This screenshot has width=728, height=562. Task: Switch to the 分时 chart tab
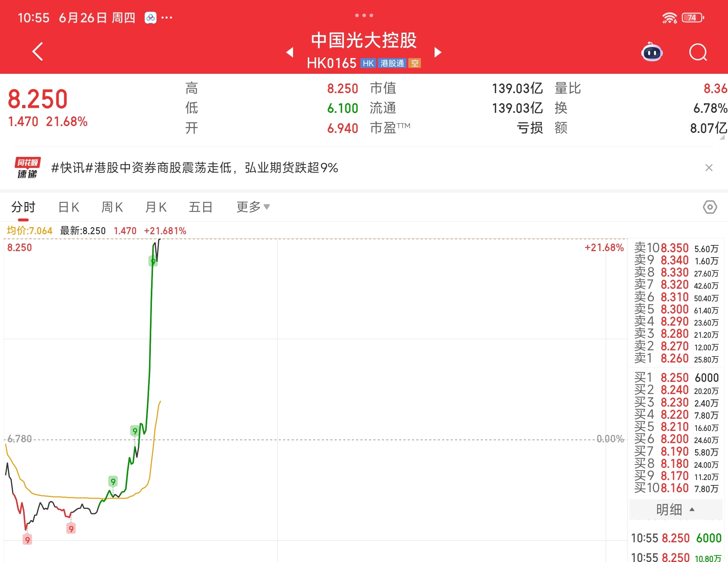(23, 207)
